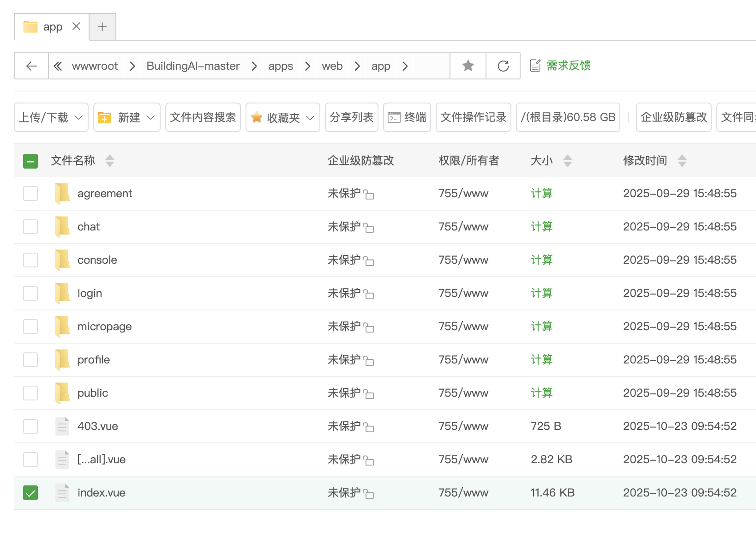
Task: Click the back arrow navigation button
Action: coord(31,66)
